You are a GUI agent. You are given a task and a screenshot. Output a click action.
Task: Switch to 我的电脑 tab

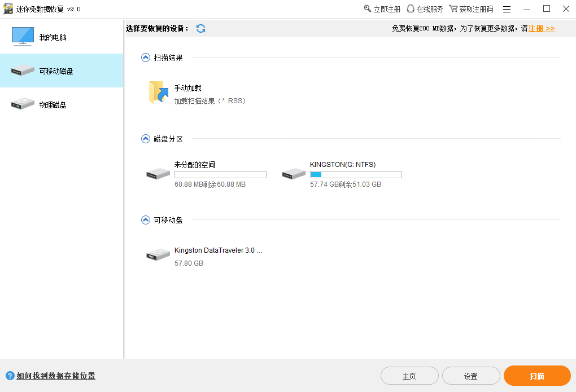pyautogui.click(x=62, y=37)
